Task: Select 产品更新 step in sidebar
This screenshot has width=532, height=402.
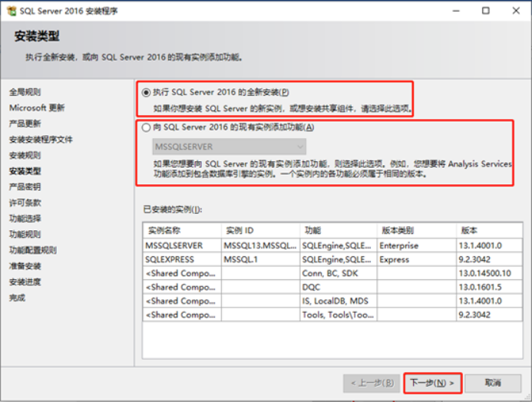Action: (25, 124)
